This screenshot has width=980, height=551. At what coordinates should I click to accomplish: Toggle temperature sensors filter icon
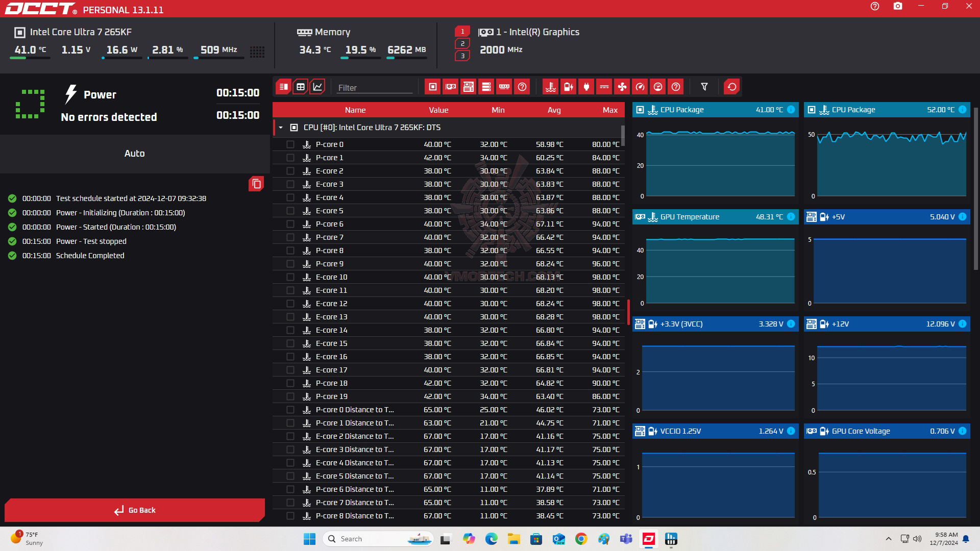550,87
